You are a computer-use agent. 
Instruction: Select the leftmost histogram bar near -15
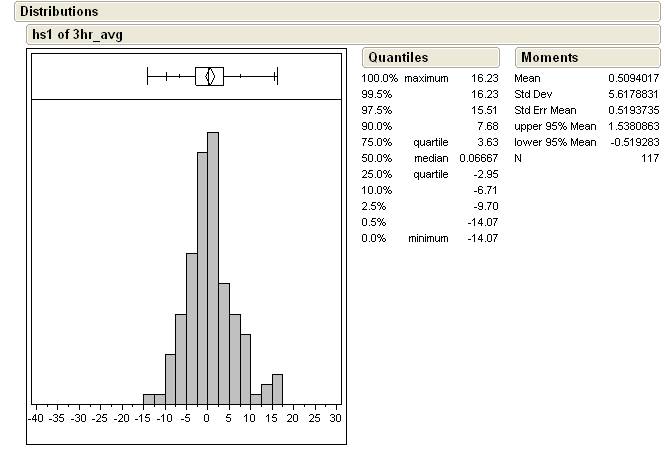click(149, 397)
